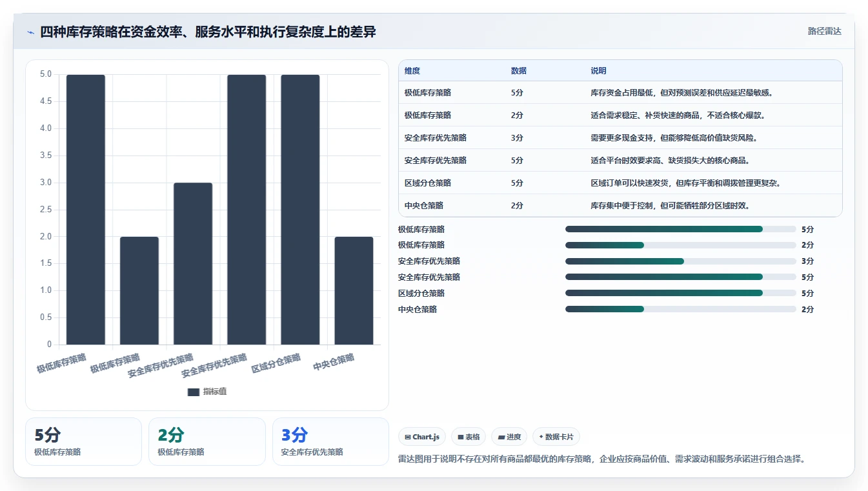Click the 安全库存优先策略 bar reaching 3.0
Image resolution: width=868 pixels, height=491 pixels.
click(193, 263)
